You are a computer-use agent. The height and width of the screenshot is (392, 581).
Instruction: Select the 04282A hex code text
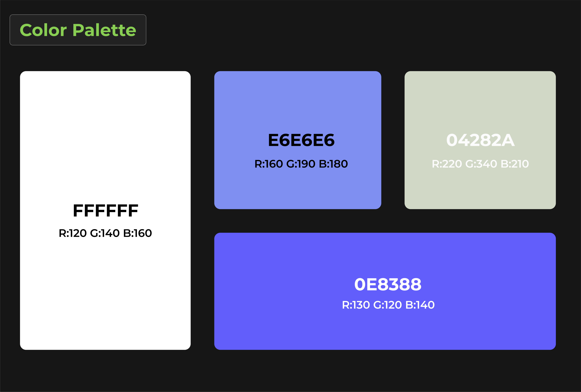pos(480,140)
